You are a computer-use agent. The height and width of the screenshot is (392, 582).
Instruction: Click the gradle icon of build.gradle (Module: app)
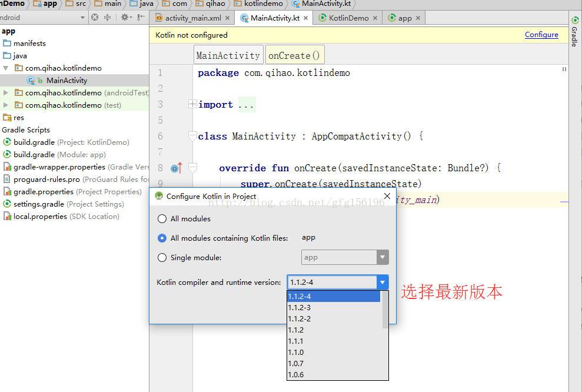pos(7,154)
